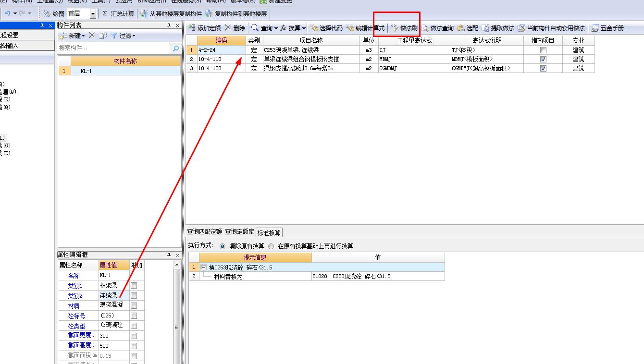Close the left navigation panel
The image size is (644, 364).
(51, 25)
